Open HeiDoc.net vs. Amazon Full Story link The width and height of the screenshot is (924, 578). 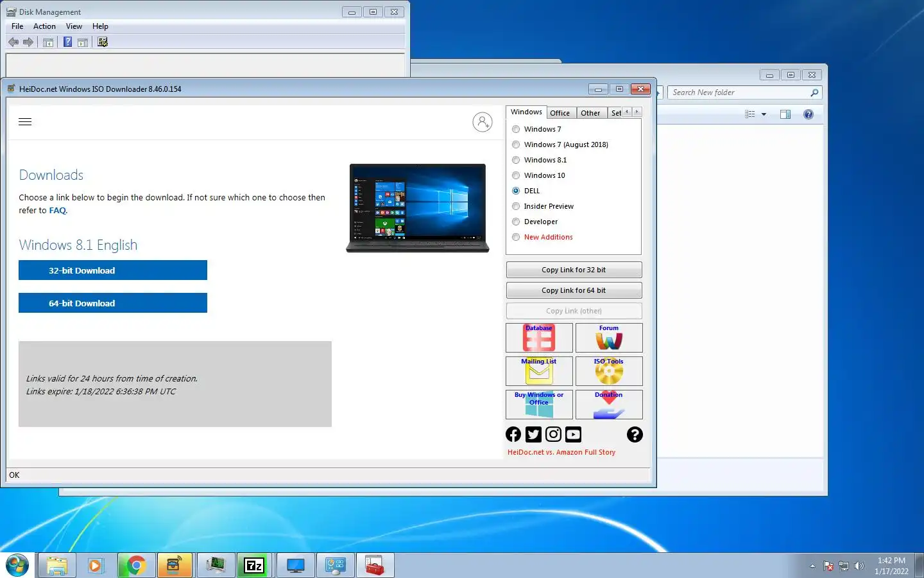click(x=561, y=452)
